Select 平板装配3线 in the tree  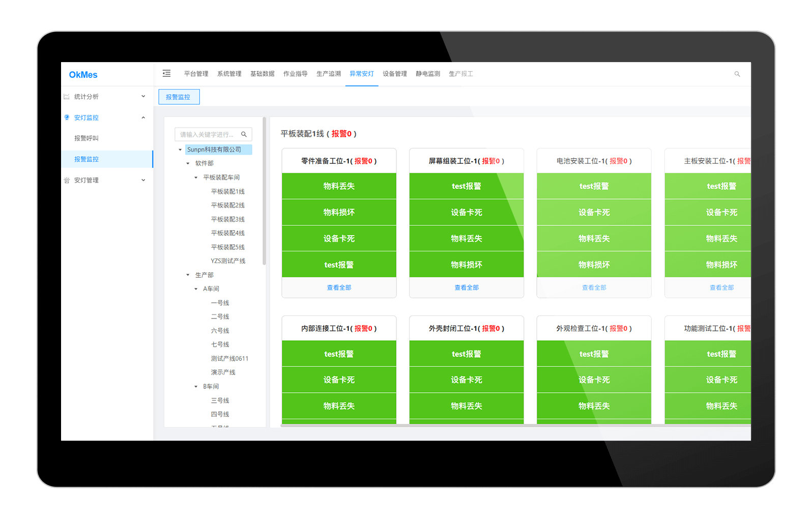click(227, 219)
